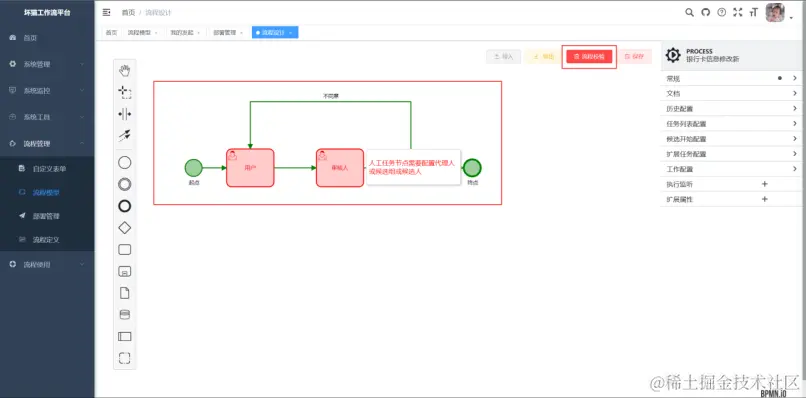Expand the 候选开始配置 section
This screenshot has height=398, width=806.
tap(731, 139)
